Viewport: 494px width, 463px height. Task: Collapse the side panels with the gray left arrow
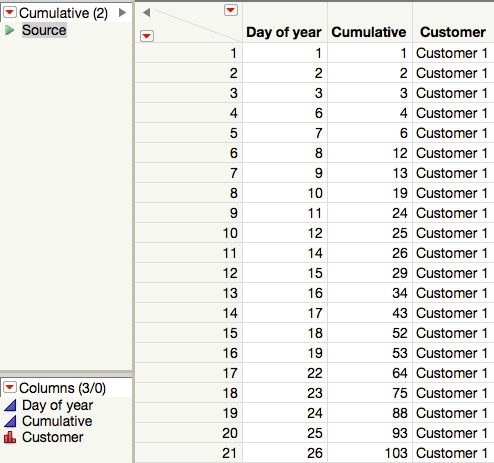[147, 13]
